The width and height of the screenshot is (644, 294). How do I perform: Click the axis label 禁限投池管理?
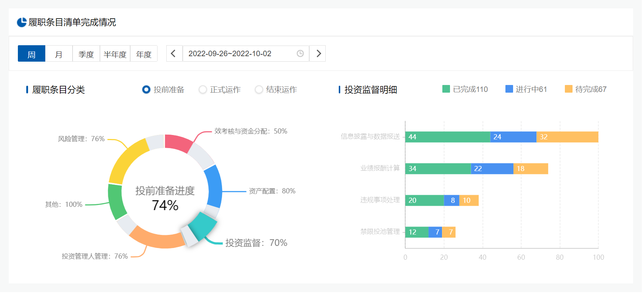point(380,232)
